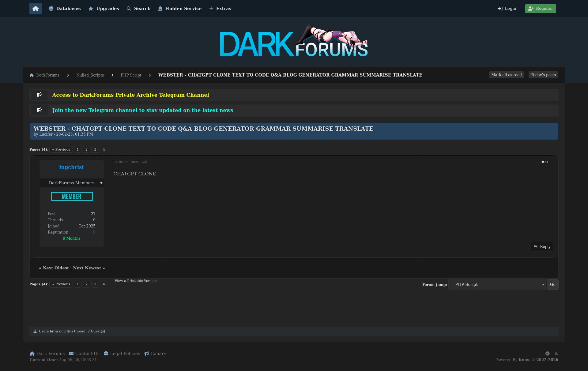Open the home icon in navbar
The height and width of the screenshot is (371, 588).
[36, 9]
